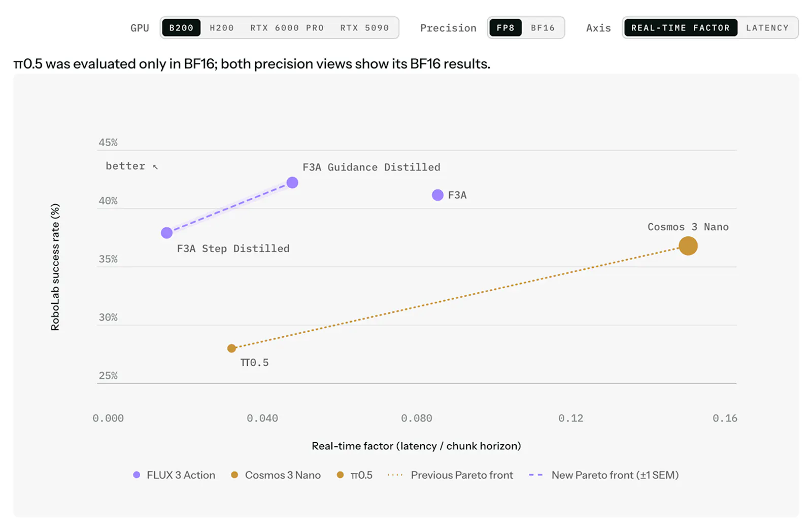Toggle New Pareto front legend item
The height and width of the screenshot is (530, 812).
tap(603, 475)
